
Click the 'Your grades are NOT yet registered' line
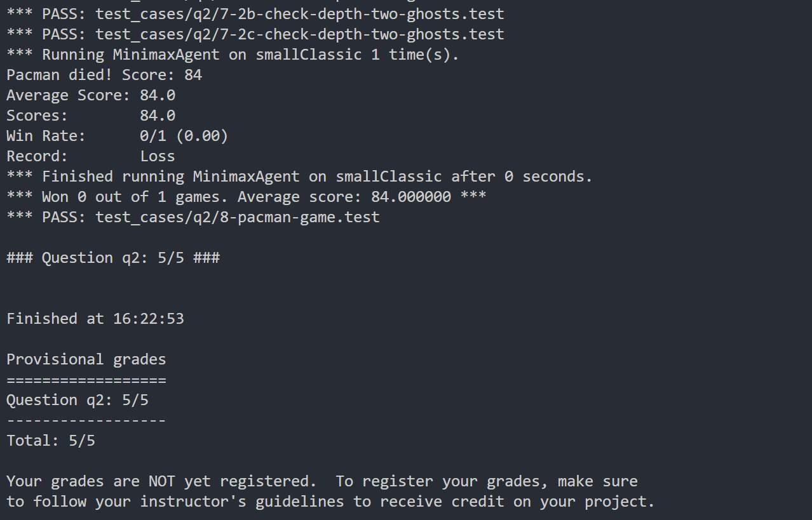[x=322, y=481]
